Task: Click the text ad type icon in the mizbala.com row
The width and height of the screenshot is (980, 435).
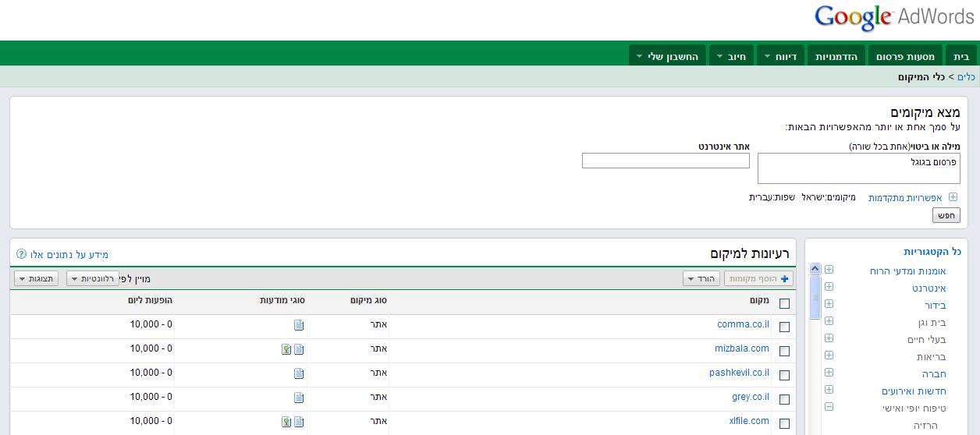Action: pyautogui.click(x=299, y=349)
